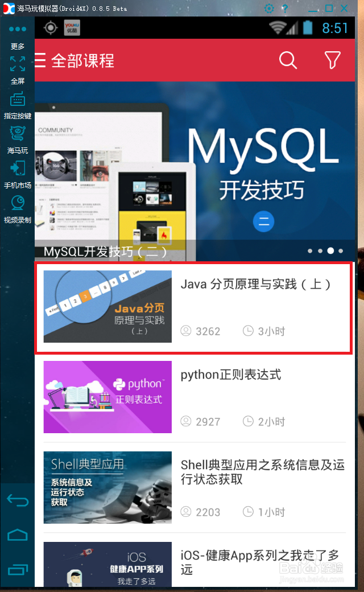Tap the Android back arrow button
Viewport: 364px width, 592px height.
(x=18, y=500)
